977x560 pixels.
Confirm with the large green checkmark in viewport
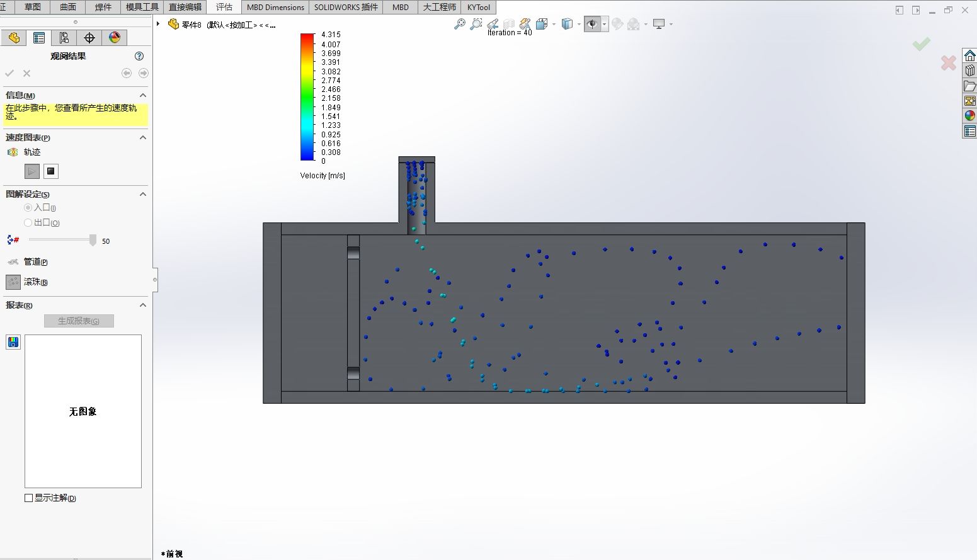tap(922, 43)
